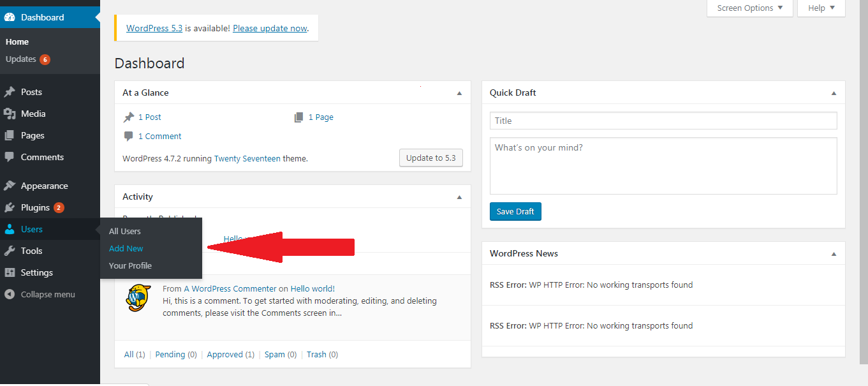The width and height of the screenshot is (868, 386).
Task: Show Approved (1) comments
Action: point(231,354)
